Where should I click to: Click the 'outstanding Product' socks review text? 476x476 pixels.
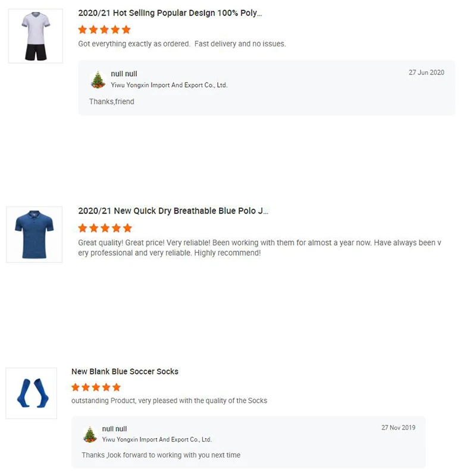pos(169,401)
